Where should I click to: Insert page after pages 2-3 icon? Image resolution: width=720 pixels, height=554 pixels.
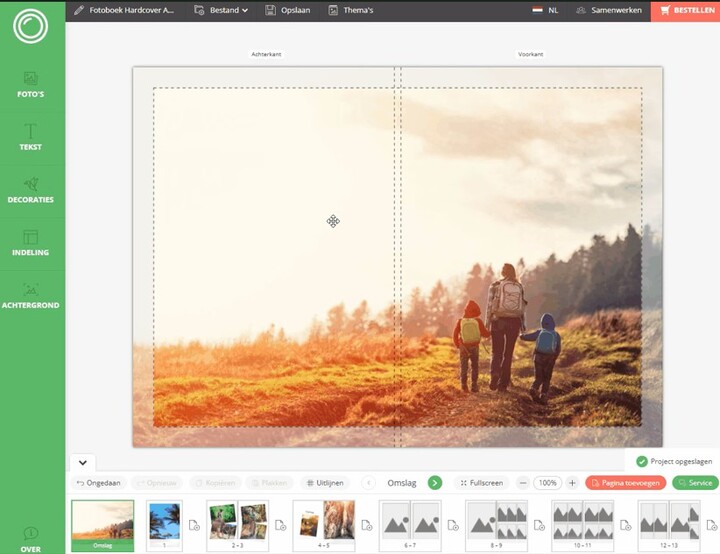[281, 525]
